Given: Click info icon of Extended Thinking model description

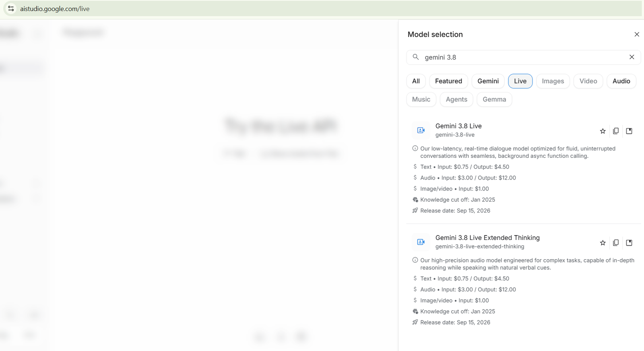Looking at the screenshot, I should click(415, 260).
